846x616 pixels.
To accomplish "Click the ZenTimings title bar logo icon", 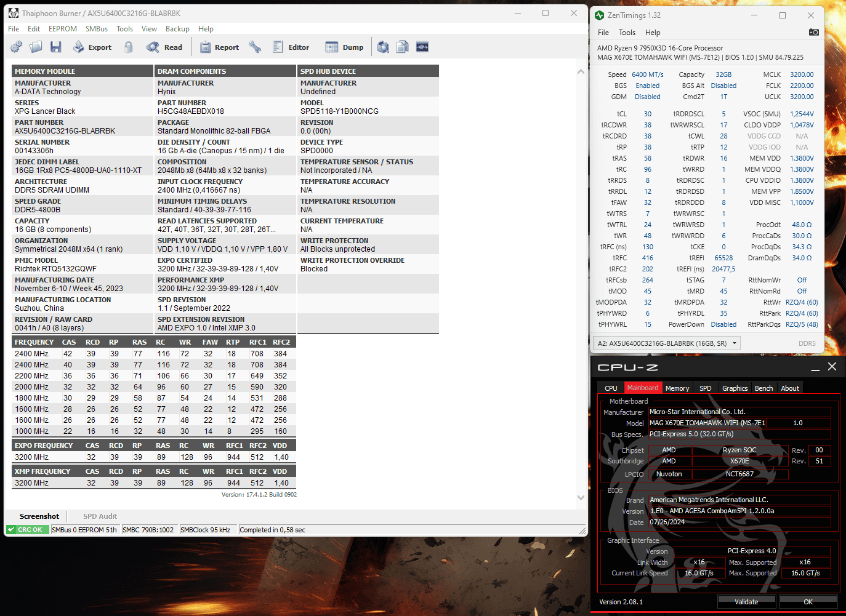I will pyautogui.click(x=600, y=15).
